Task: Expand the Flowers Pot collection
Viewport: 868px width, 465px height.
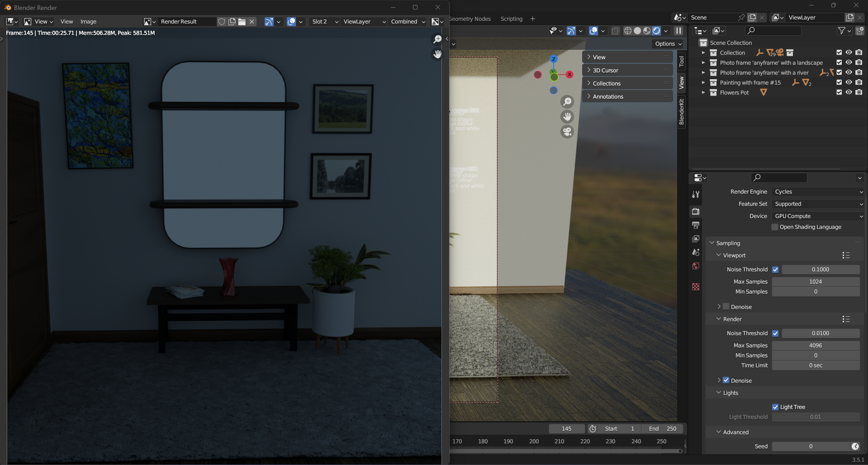Action: pos(703,92)
